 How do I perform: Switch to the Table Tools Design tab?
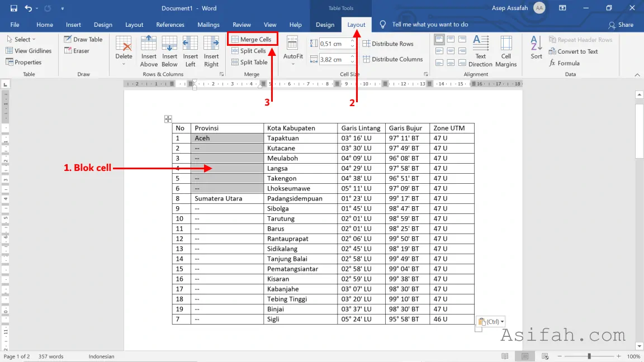325,25
